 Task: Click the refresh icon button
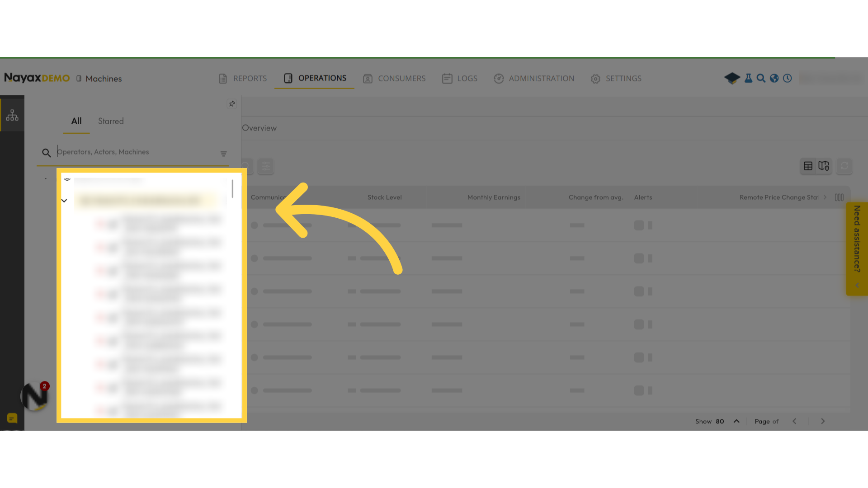pyautogui.click(x=844, y=166)
